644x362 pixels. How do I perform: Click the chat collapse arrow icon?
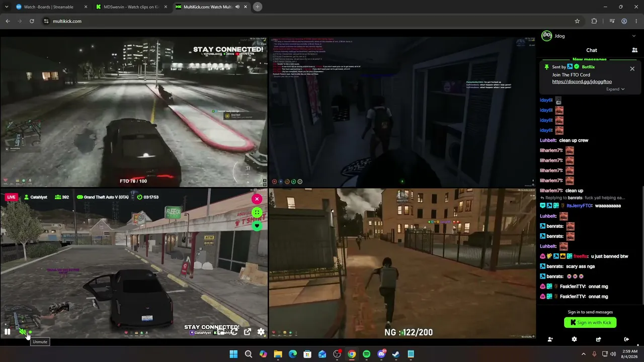pyautogui.click(x=626, y=339)
